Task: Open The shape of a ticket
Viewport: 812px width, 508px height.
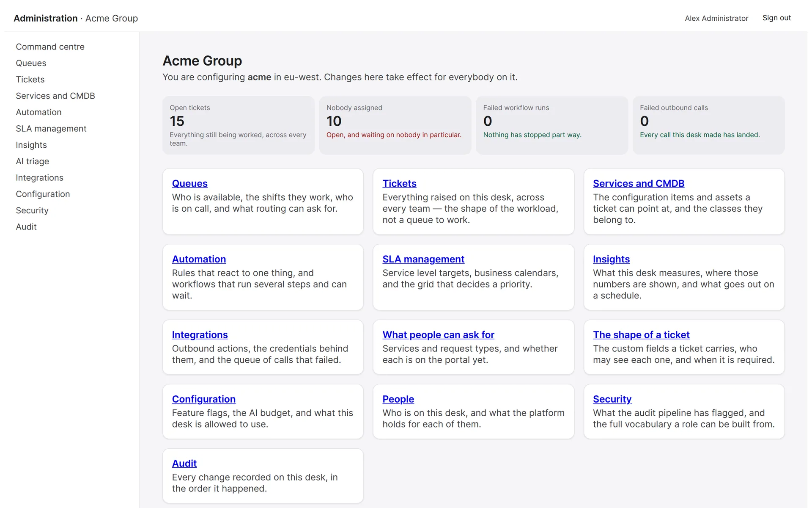Action: tap(641, 335)
